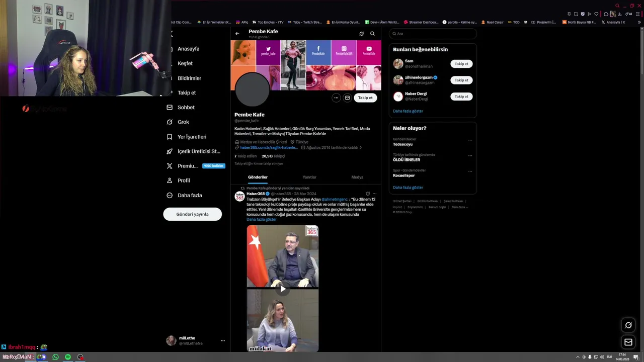The image size is (644, 362).
Task: Open Grok from the sidebar
Action: pos(178,122)
